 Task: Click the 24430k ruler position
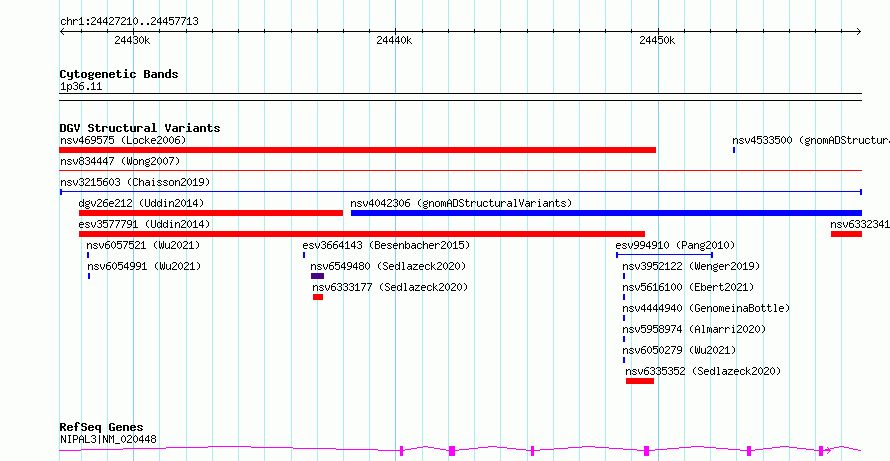pyautogui.click(x=132, y=40)
